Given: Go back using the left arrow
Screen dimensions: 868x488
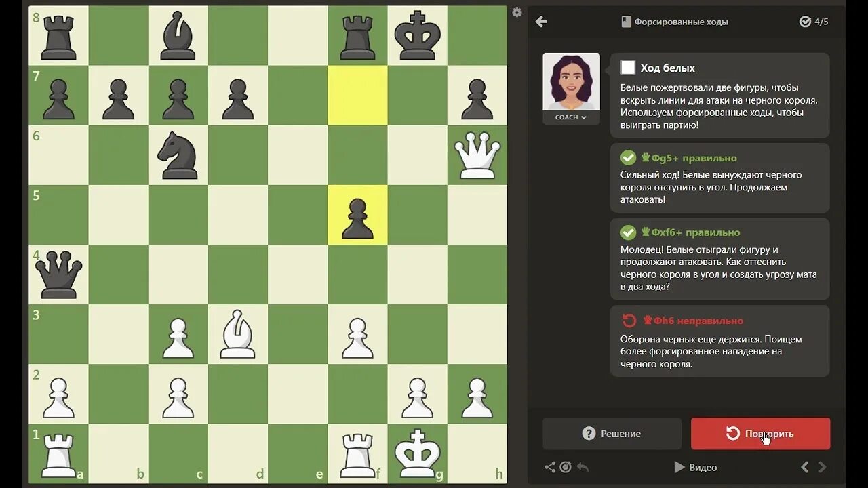Looking at the screenshot, I should [541, 22].
